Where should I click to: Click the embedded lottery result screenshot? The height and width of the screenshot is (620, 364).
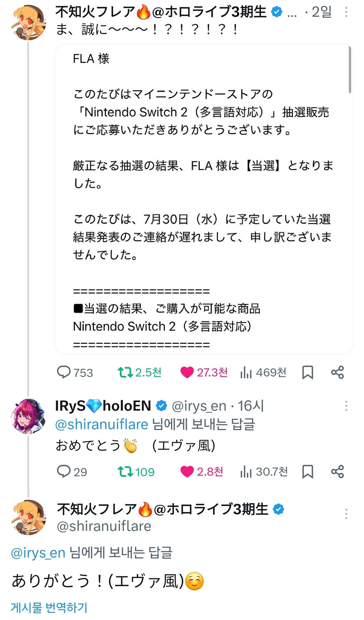[202, 198]
